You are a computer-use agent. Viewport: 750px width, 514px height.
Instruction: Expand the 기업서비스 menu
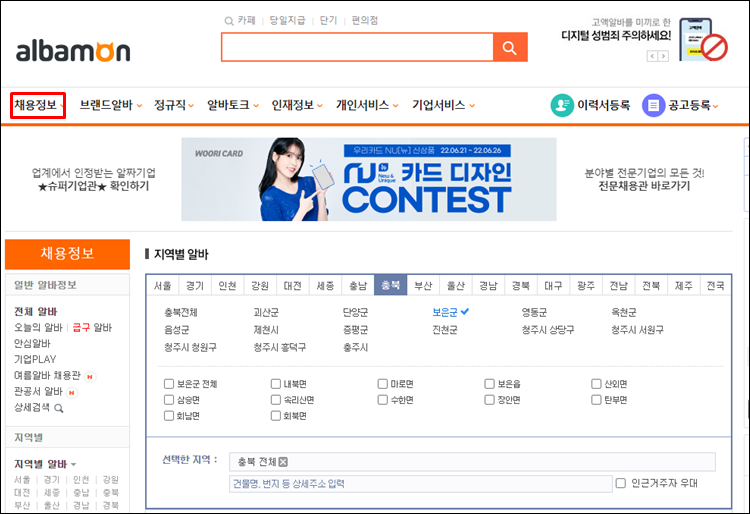point(443,105)
